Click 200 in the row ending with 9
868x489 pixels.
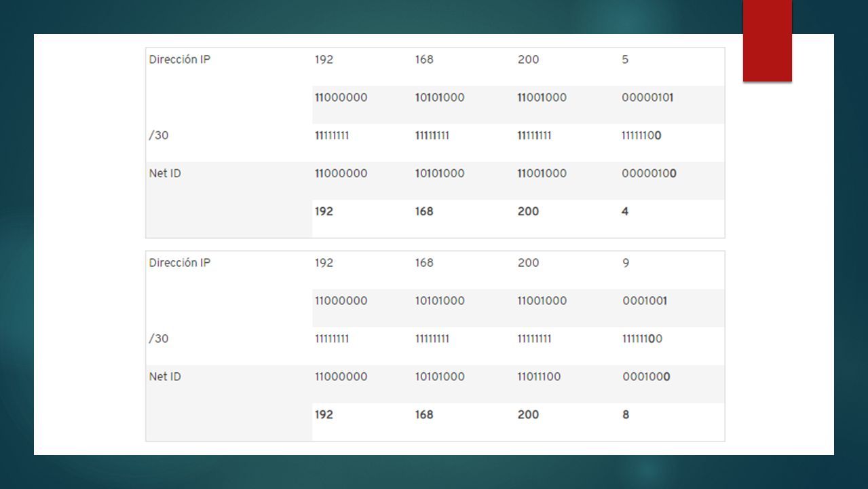(528, 263)
